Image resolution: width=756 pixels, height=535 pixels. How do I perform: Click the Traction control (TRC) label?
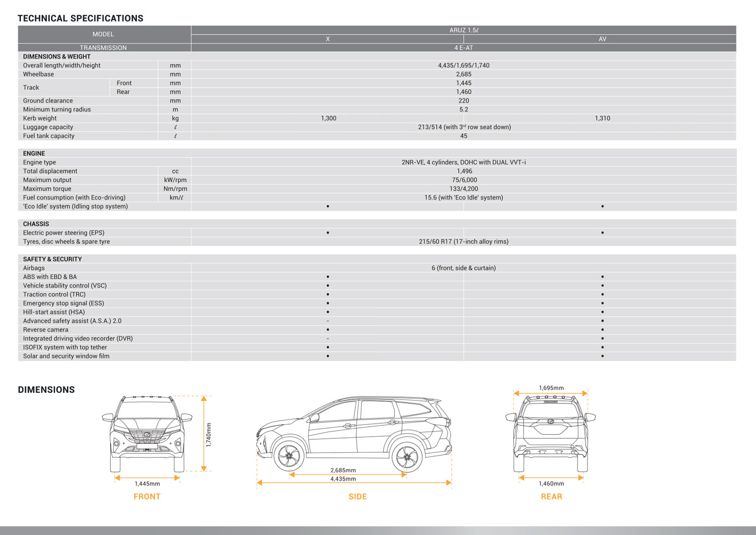(x=54, y=295)
